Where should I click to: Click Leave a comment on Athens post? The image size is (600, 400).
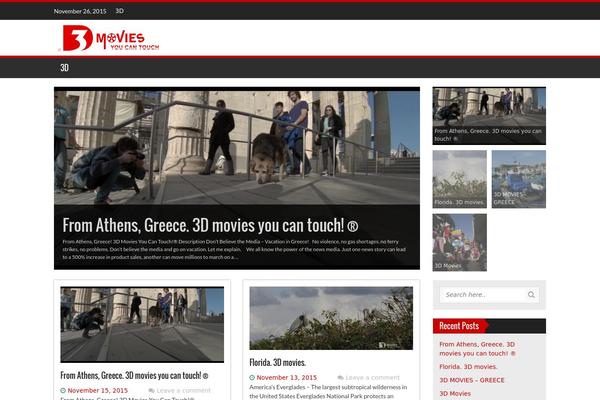(183, 390)
